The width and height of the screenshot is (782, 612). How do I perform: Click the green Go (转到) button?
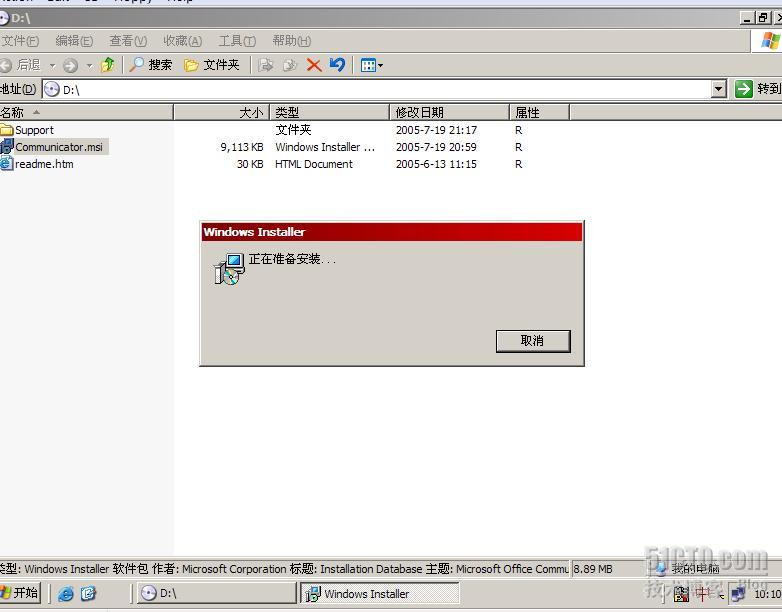click(x=758, y=89)
